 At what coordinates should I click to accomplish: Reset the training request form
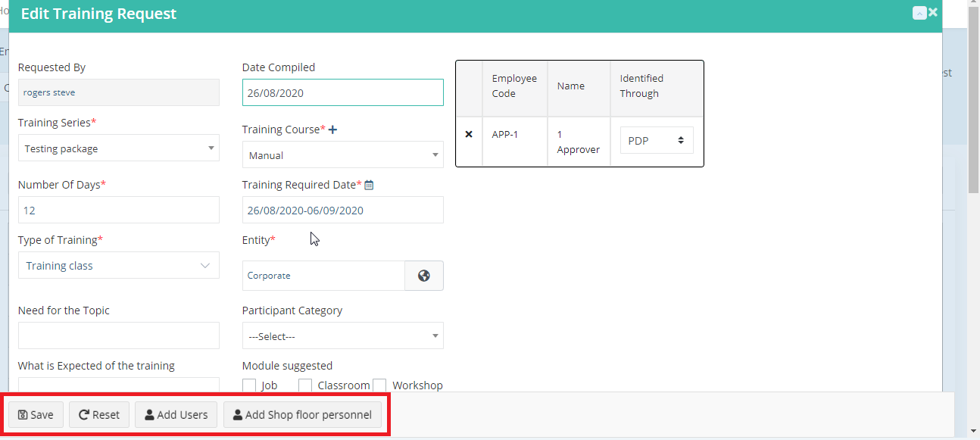tap(99, 415)
